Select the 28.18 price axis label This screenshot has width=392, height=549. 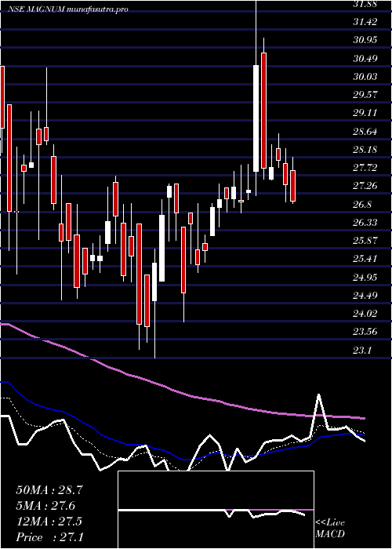[365, 150]
